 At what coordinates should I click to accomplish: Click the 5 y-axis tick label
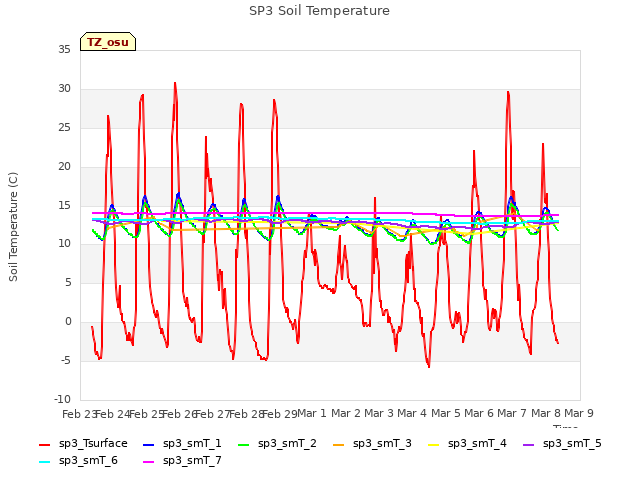pyautogui.click(x=68, y=282)
